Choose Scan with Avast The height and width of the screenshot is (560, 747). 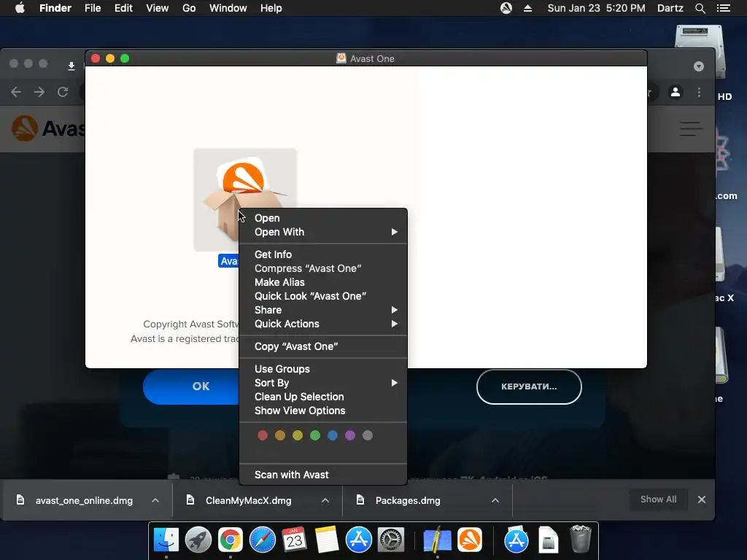[x=323, y=475]
